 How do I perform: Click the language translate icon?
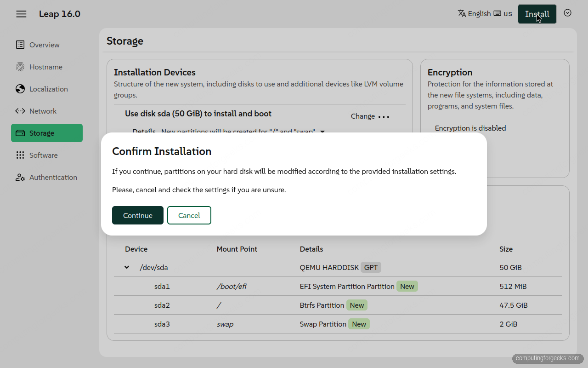tap(462, 13)
